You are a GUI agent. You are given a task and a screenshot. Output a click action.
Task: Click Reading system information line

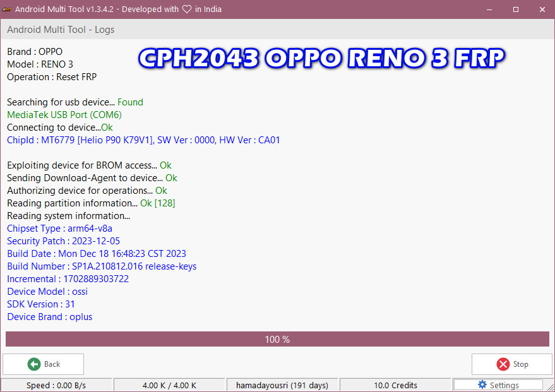pyautogui.click(x=69, y=216)
